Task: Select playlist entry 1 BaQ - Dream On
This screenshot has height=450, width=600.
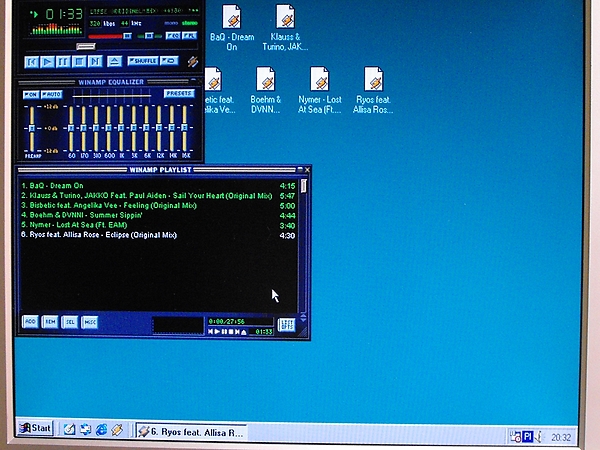Action: pos(158,186)
